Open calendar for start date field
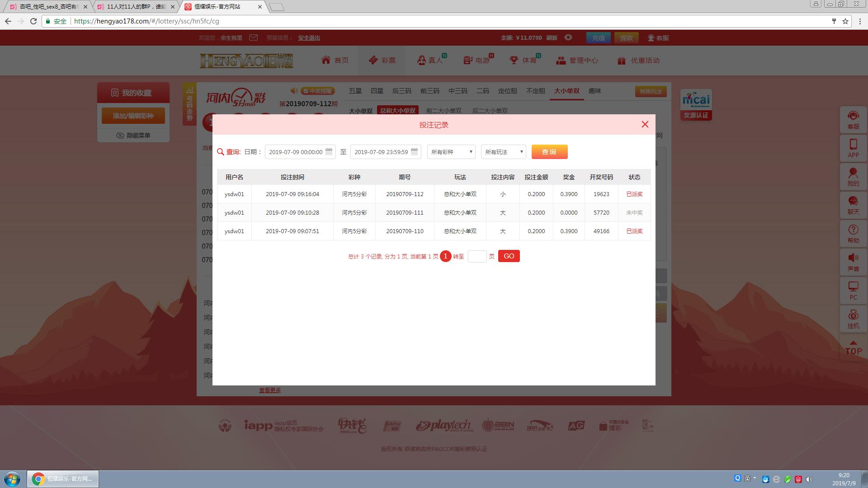The height and width of the screenshot is (488, 868). pyautogui.click(x=329, y=152)
